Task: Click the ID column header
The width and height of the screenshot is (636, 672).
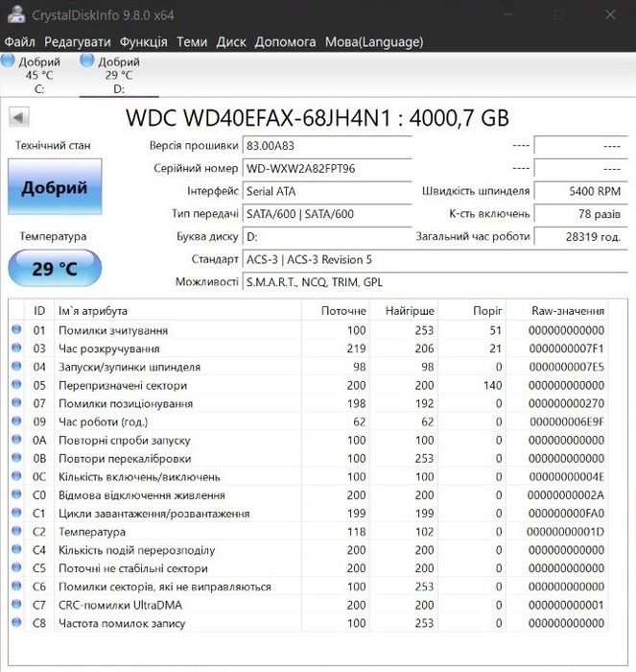Action: tap(39, 311)
